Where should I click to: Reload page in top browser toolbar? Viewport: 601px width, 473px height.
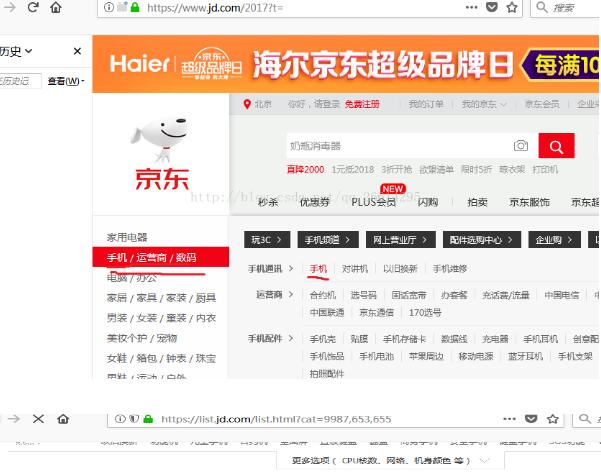pos(33,7)
